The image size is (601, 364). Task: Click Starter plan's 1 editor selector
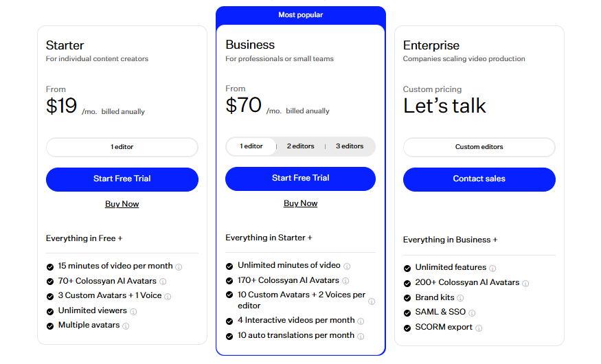click(x=122, y=147)
